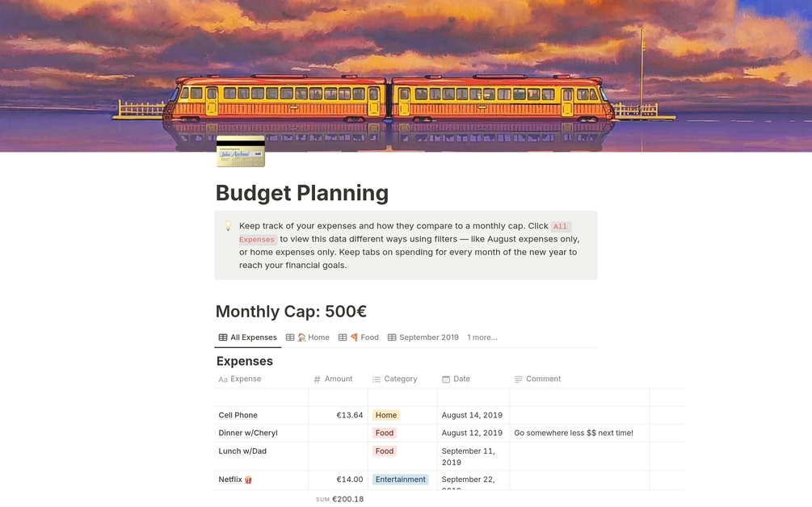The width and height of the screenshot is (812, 507).
Task: Open the SUM calculation menu under Amount
Action: click(x=340, y=499)
